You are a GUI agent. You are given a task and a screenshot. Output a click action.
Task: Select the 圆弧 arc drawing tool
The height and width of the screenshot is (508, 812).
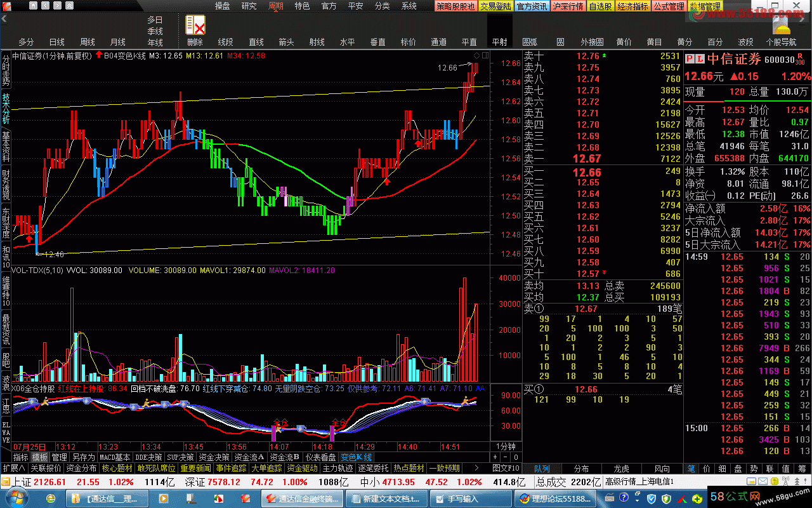(x=530, y=42)
